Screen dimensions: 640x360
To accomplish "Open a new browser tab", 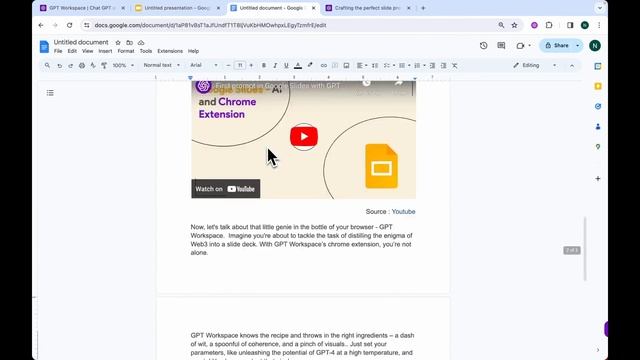I will pyautogui.click(x=423, y=8).
